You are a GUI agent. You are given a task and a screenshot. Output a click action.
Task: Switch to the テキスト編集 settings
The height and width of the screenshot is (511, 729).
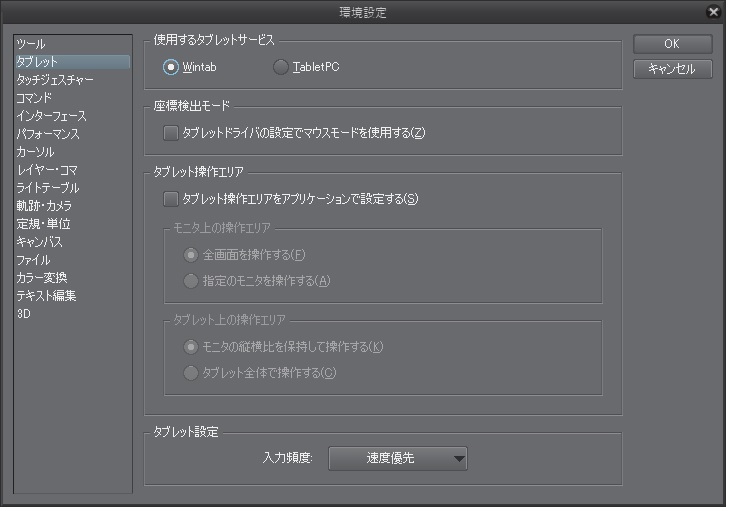click(x=73, y=296)
